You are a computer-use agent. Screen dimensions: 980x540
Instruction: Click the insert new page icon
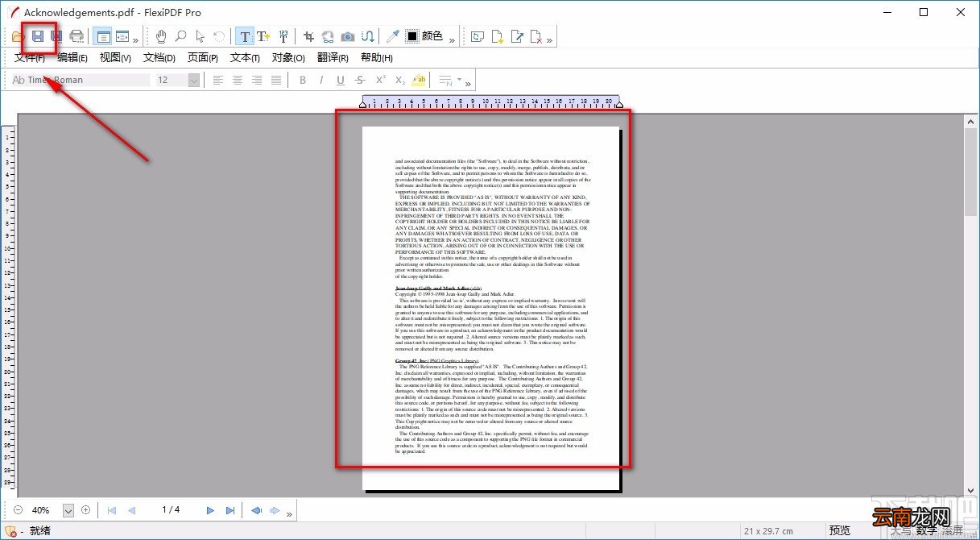click(498, 36)
